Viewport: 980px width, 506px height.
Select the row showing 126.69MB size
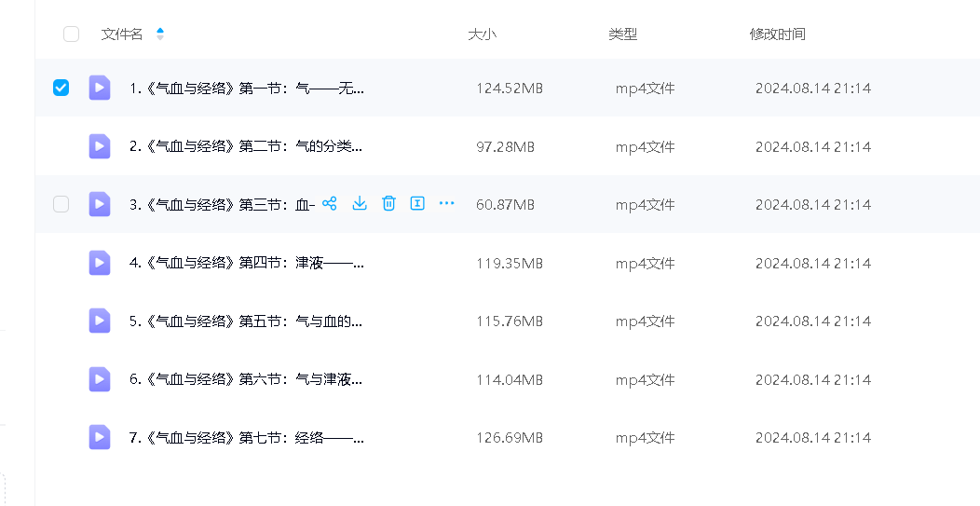(509, 437)
